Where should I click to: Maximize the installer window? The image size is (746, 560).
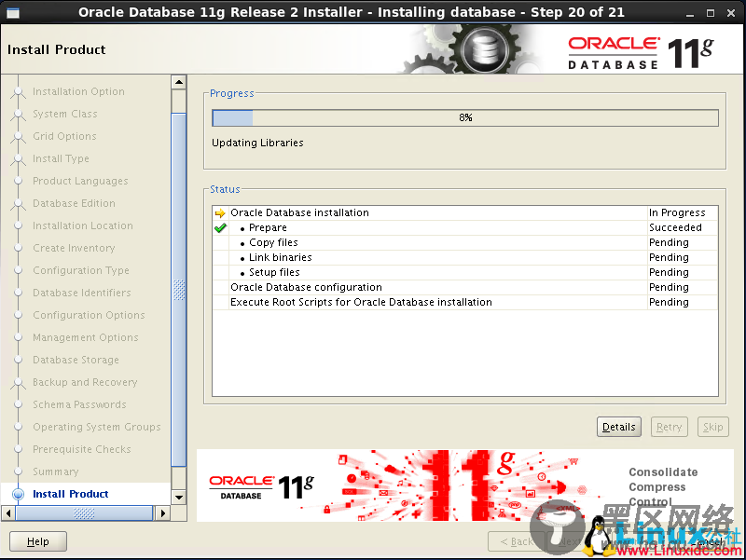tap(711, 13)
